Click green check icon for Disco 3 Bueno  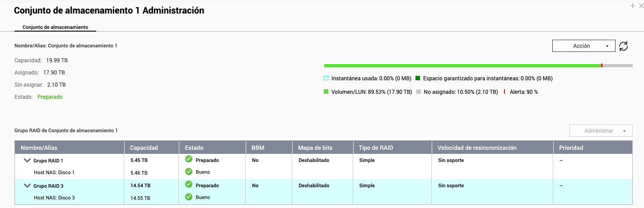tap(189, 197)
